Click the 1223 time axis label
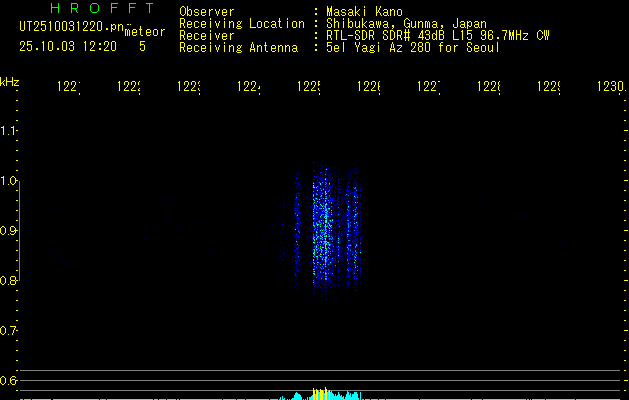This screenshot has height=400, width=629. pyautogui.click(x=189, y=87)
